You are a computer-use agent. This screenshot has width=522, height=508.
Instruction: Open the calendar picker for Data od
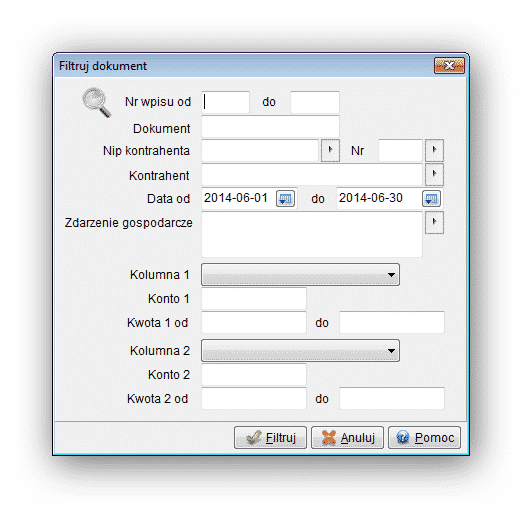(285, 199)
